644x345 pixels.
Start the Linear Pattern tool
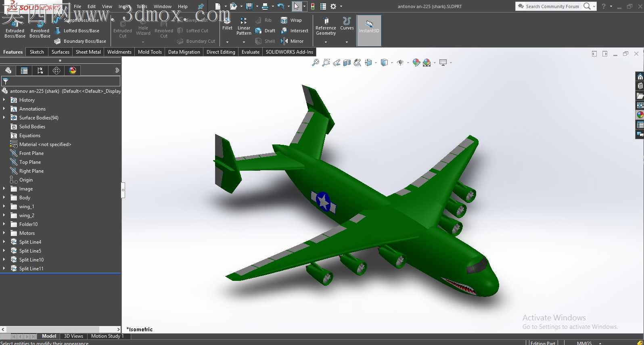coord(244,26)
